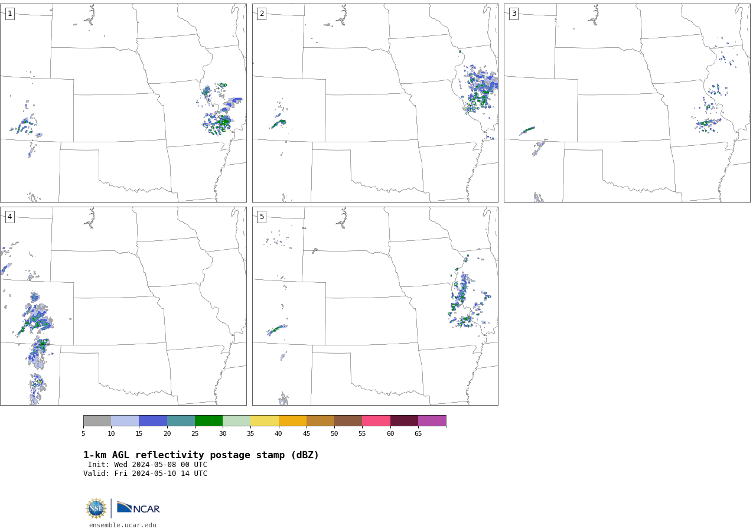756x532 pixels.
Task: Click the yellow 35-40 dBZ swatch
Action: tap(265, 420)
